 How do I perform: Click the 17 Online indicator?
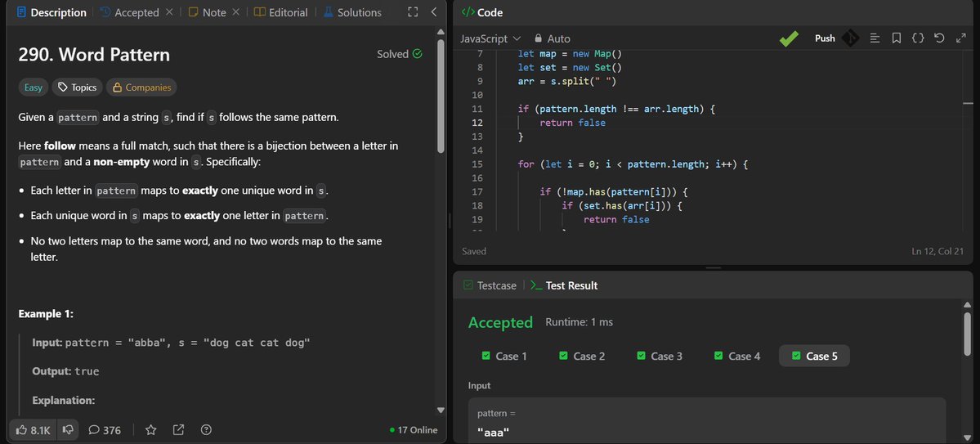point(413,430)
